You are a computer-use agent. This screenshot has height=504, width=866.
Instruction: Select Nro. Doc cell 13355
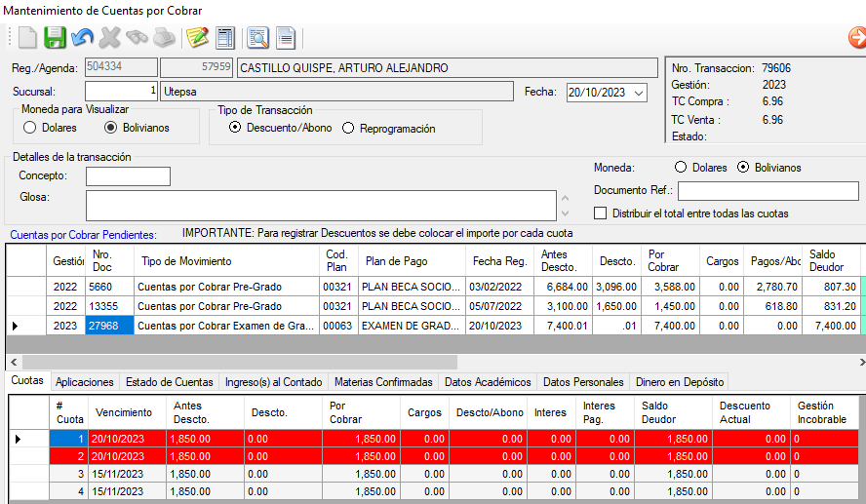click(109, 306)
